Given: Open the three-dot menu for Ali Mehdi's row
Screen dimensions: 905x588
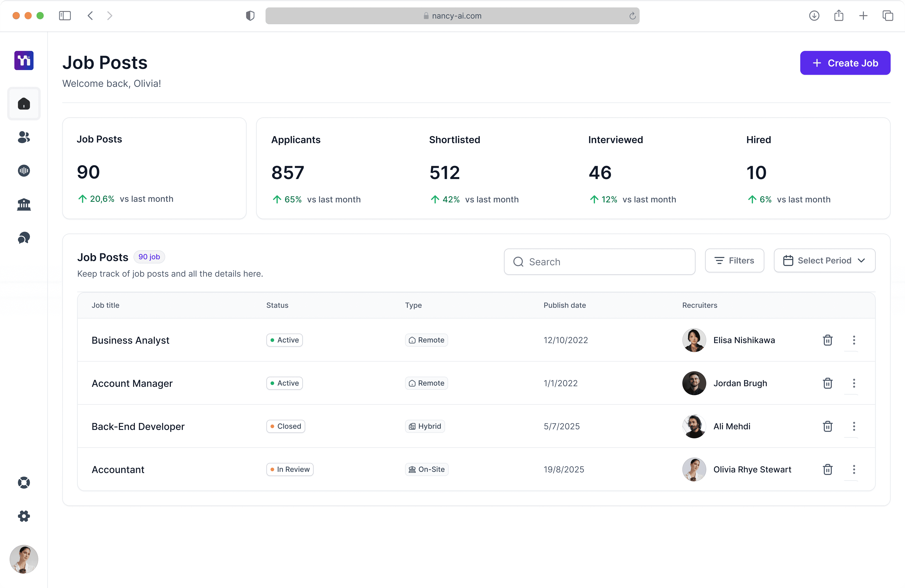Looking at the screenshot, I should (x=854, y=426).
